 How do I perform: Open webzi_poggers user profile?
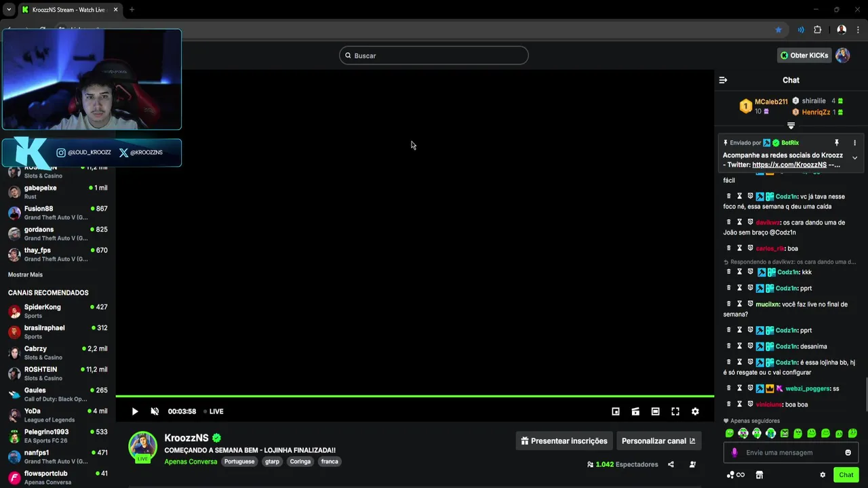[x=807, y=388]
